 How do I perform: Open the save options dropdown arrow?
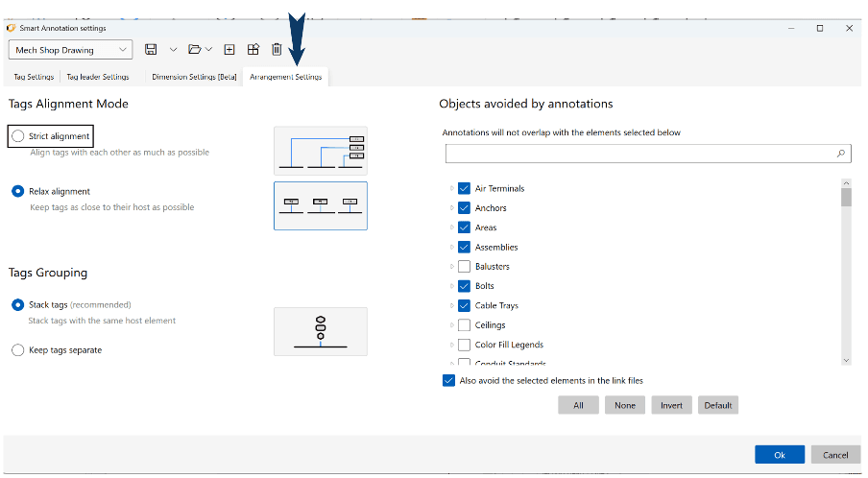[x=173, y=50]
